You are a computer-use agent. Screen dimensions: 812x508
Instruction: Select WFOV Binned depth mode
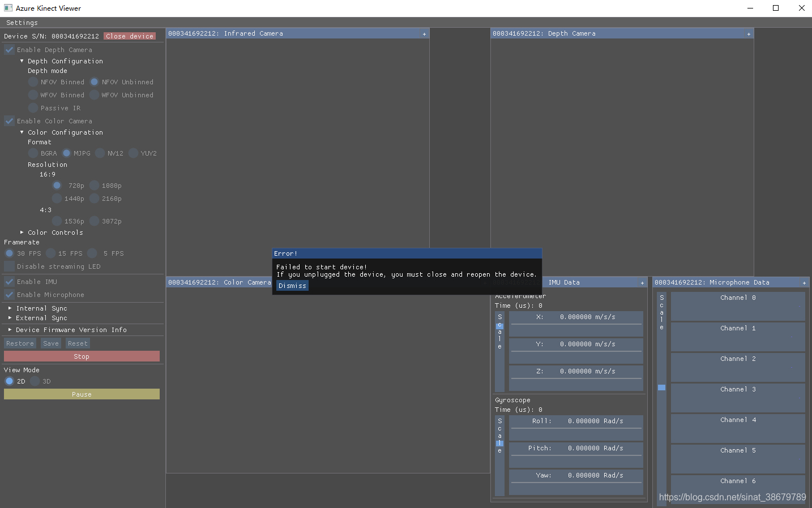pos(33,95)
